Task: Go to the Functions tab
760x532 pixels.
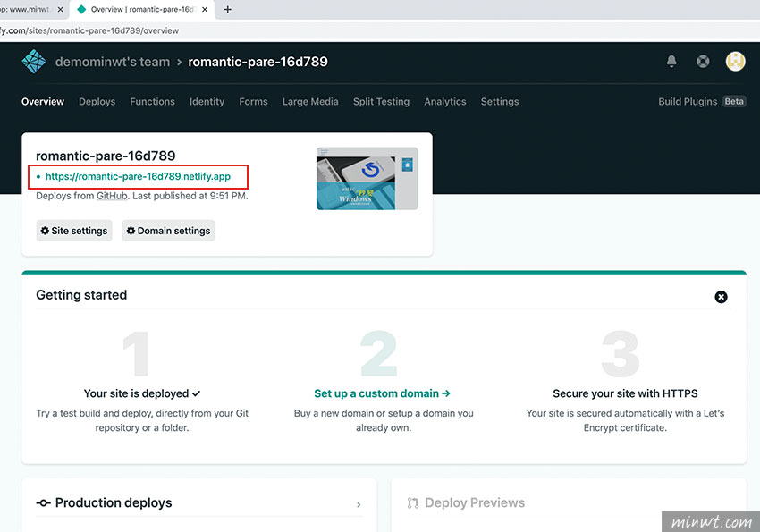Action: tap(152, 101)
